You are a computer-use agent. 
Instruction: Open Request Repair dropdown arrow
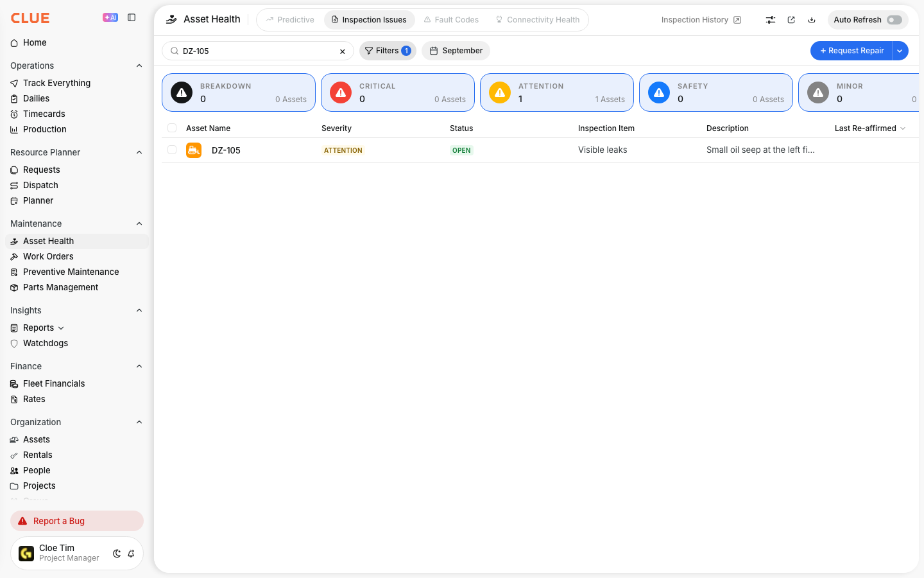[900, 51]
